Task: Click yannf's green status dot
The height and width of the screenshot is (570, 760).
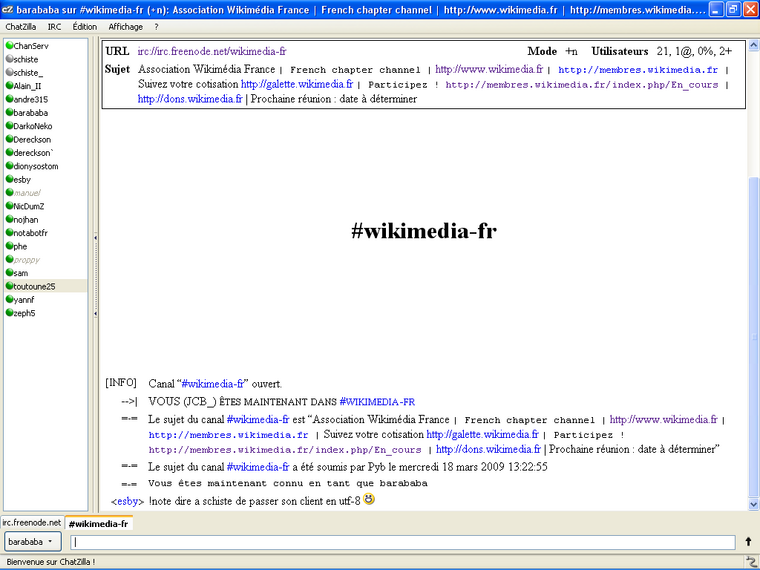Action: [9, 299]
